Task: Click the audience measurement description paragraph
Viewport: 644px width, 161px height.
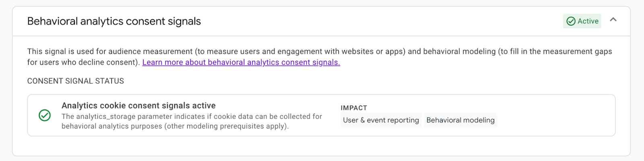Action: point(282,52)
